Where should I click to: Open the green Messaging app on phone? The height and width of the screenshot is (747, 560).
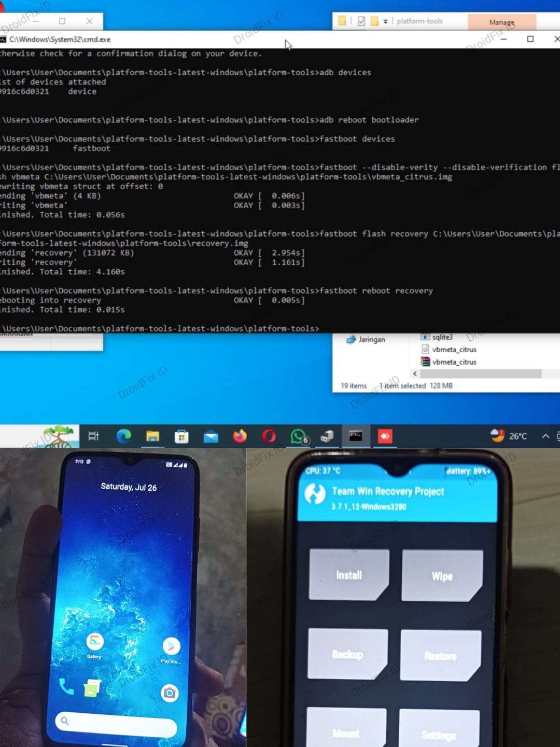point(92,688)
